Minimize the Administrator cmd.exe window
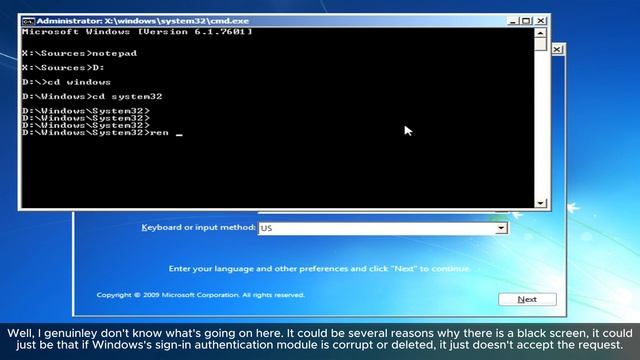 point(513,21)
